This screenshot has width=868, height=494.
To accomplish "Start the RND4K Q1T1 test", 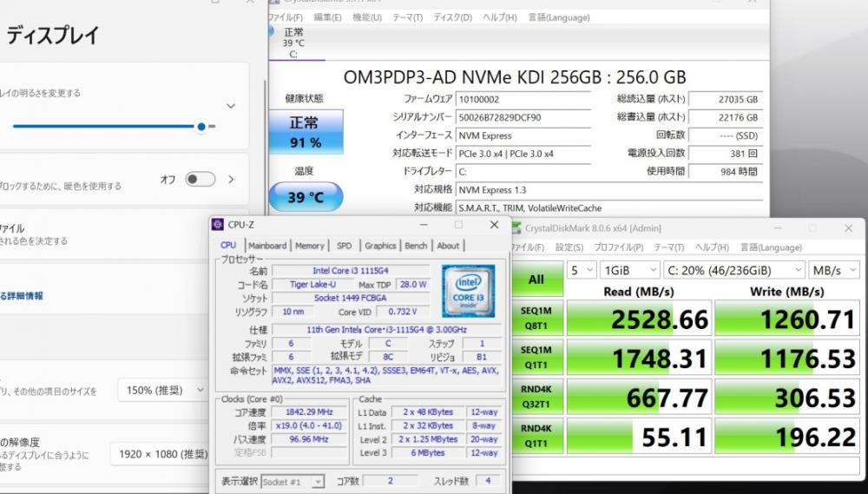I will [x=536, y=436].
